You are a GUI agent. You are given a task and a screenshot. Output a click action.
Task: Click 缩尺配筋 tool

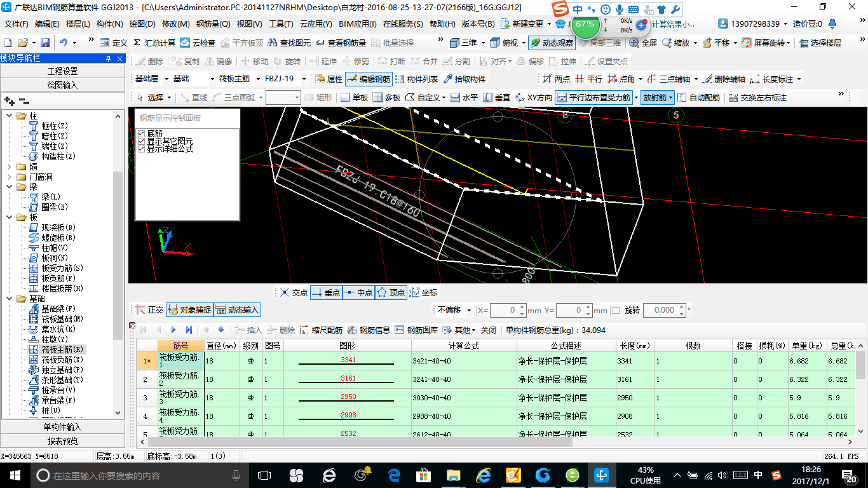point(321,330)
